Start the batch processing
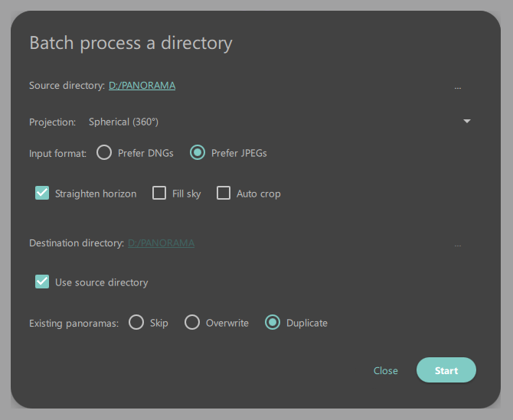Screen dimensions: 513x420 tap(446, 370)
